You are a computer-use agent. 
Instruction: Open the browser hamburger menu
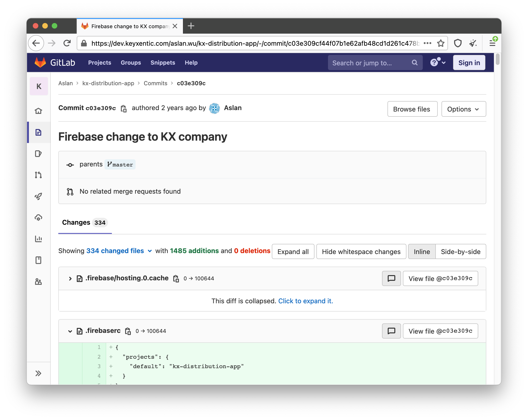coord(492,43)
